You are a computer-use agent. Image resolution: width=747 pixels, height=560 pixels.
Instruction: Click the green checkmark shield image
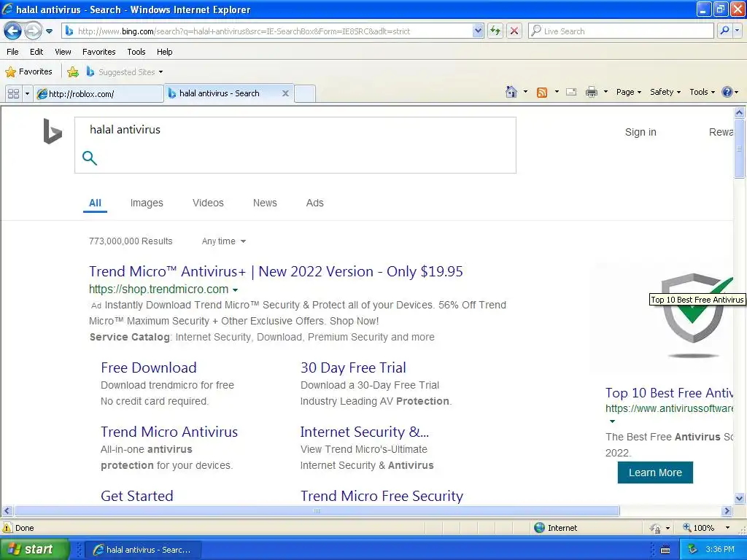694,314
